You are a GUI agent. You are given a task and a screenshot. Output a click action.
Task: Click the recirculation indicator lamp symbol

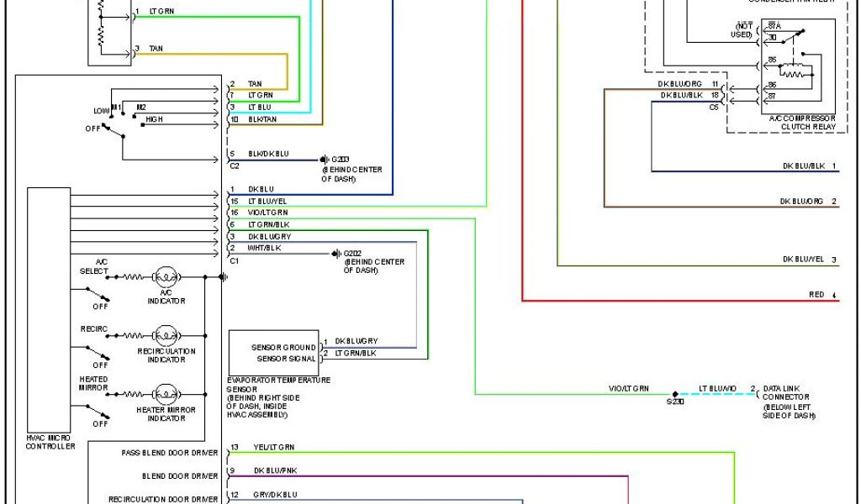pos(166,335)
